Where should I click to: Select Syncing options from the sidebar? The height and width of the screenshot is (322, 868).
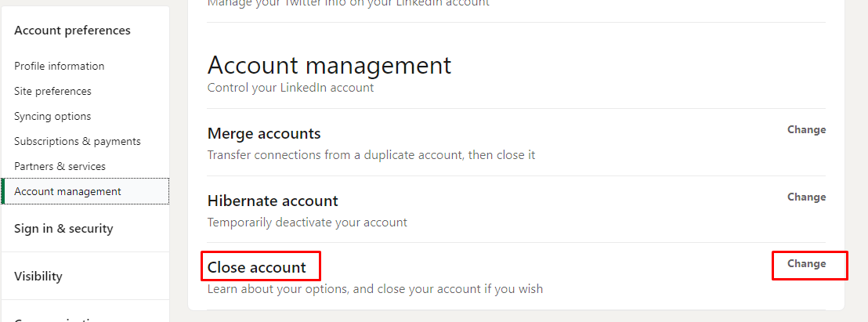(x=52, y=116)
